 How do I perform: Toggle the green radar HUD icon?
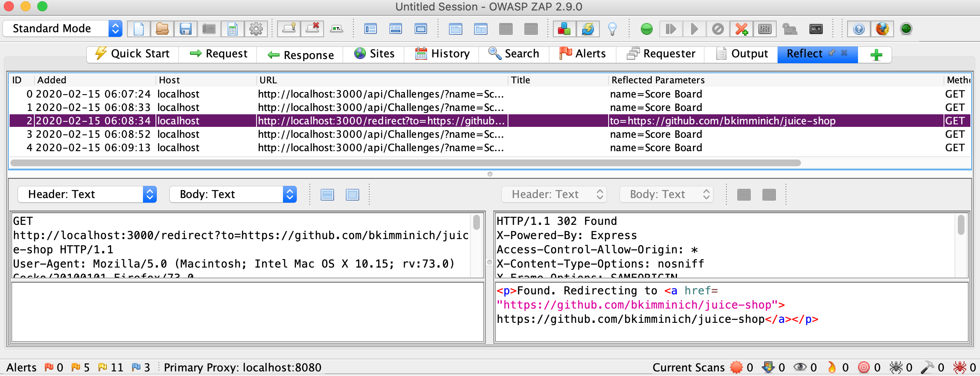coord(906,29)
